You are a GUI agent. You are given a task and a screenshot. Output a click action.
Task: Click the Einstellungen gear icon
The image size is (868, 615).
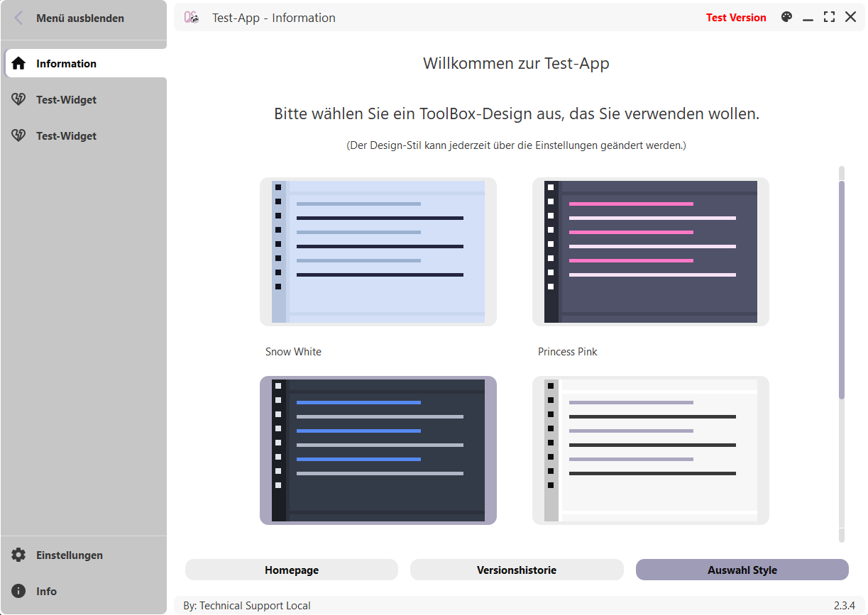[18, 555]
